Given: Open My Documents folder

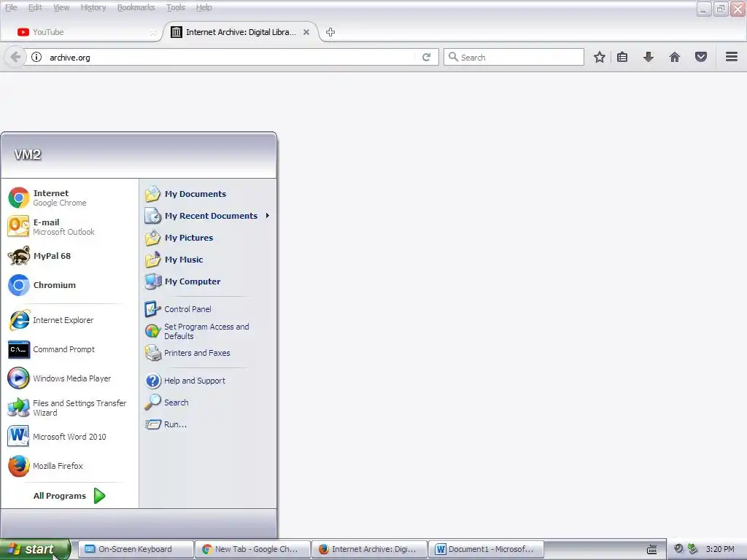Looking at the screenshot, I should pos(208,194).
